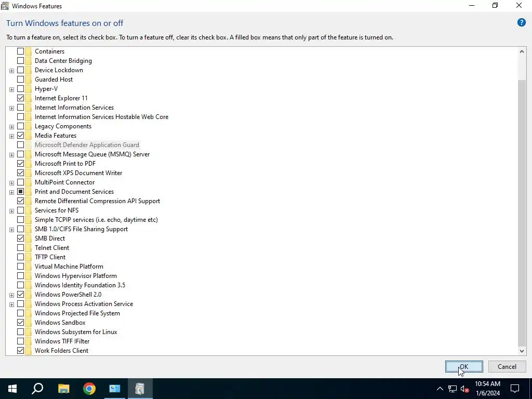Image resolution: width=532 pixels, height=399 pixels.
Task: Open the help question mark icon
Action: pyautogui.click(x=521, y=23)
